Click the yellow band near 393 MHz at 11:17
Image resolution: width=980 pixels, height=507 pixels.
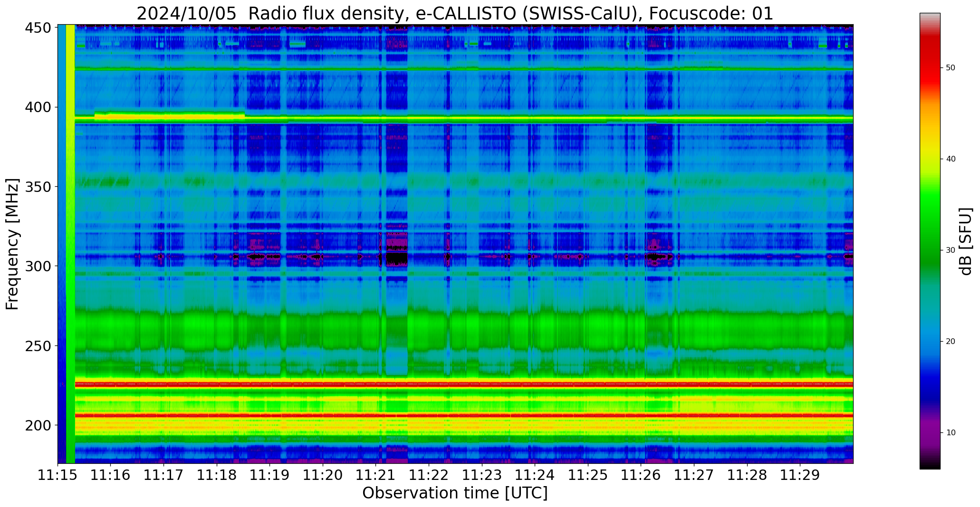coord(164,116)
